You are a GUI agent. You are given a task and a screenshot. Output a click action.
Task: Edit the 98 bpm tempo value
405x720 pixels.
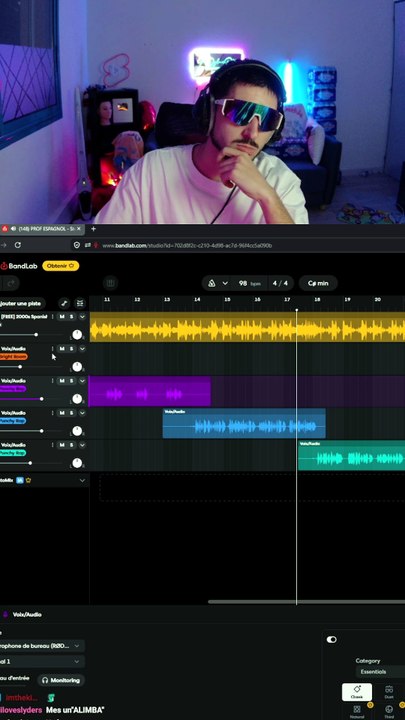[249, 283]
